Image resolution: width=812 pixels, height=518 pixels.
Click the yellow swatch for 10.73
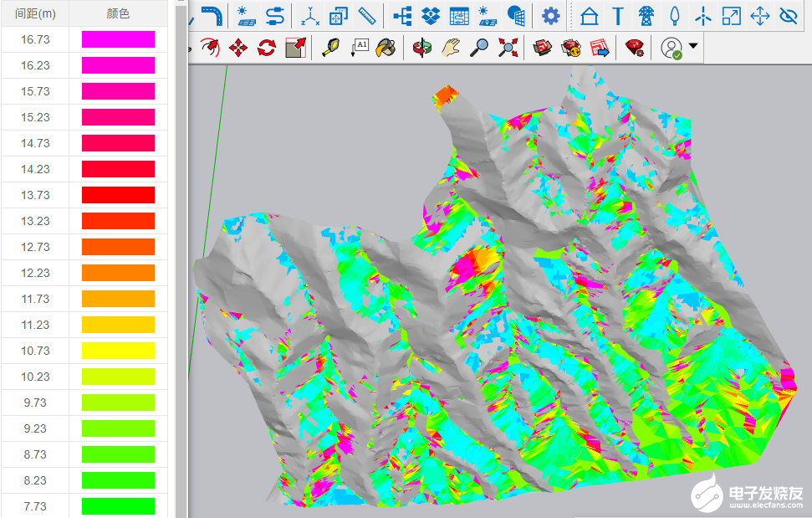118,351
